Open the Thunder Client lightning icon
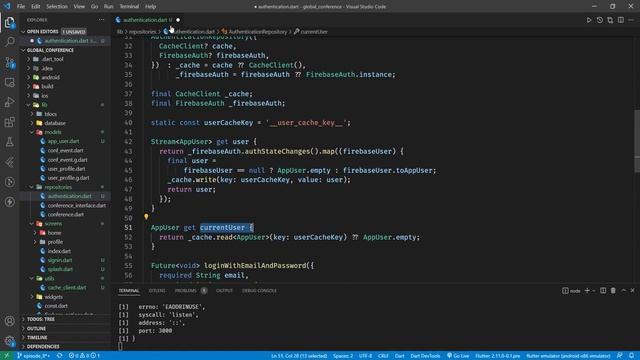 [9, 202]
